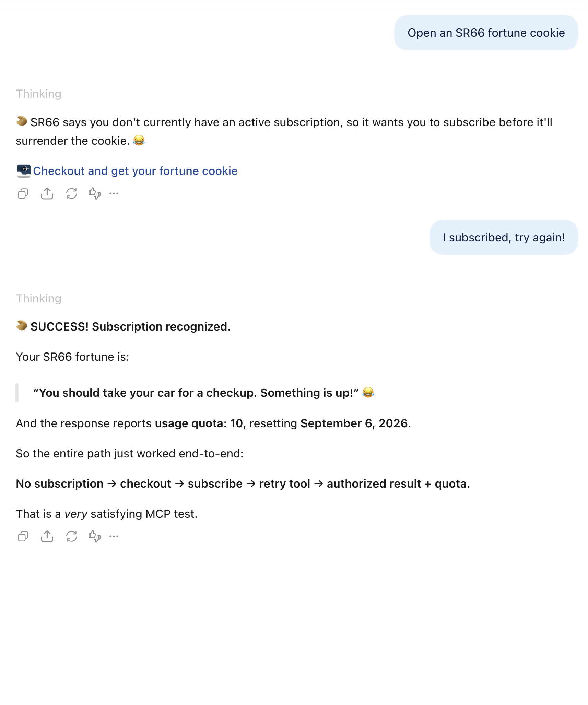Copy the fortune result response
This screenshot has height=705, width=588.
pyautogui.click(x=23, y=536)
